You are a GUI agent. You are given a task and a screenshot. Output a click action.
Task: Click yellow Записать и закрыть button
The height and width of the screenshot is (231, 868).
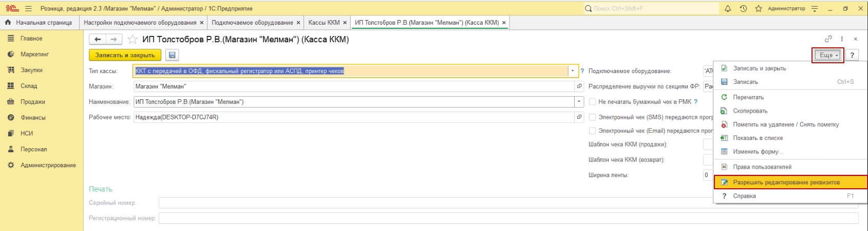(x=125, y=55)
